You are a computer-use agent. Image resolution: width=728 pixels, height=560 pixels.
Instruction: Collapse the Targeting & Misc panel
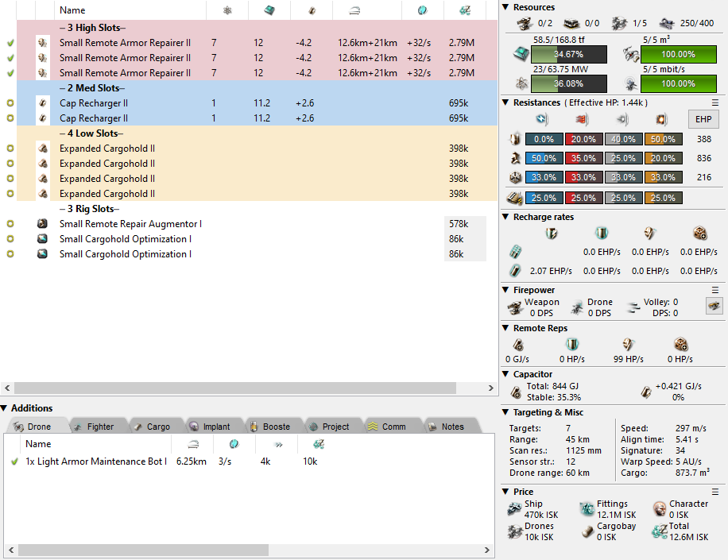pos(506,412)
